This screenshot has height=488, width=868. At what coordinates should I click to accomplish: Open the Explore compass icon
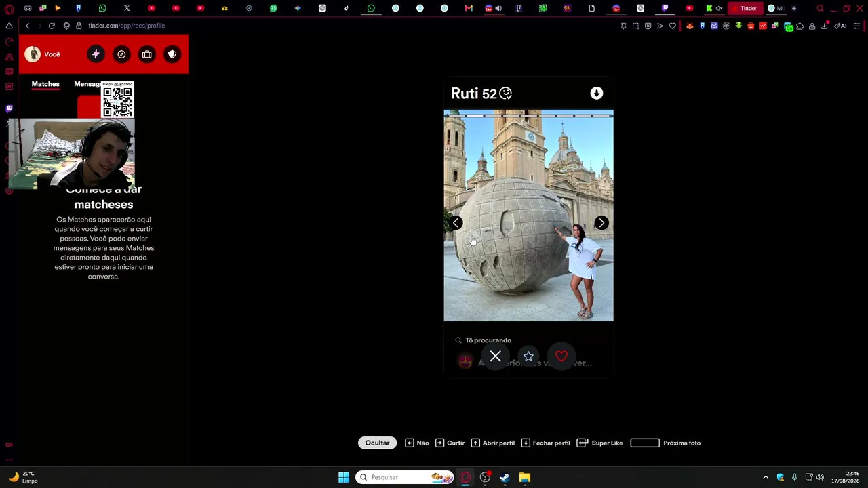pos(121,54)
